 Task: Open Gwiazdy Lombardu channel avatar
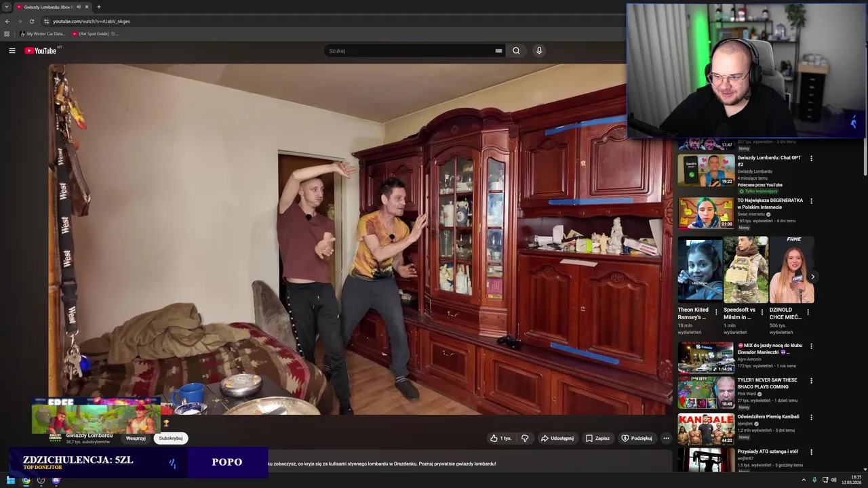(x=56, y=438)
